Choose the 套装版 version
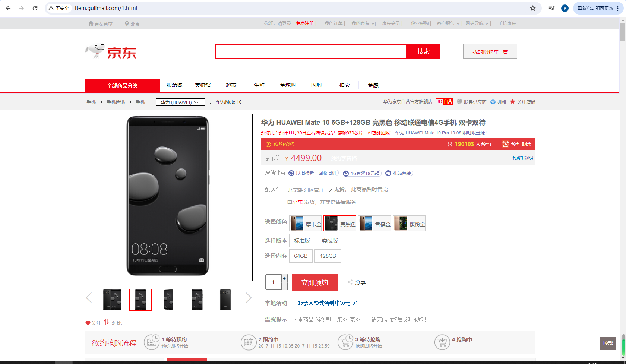626x364 pixels. (x=330, y=241)
